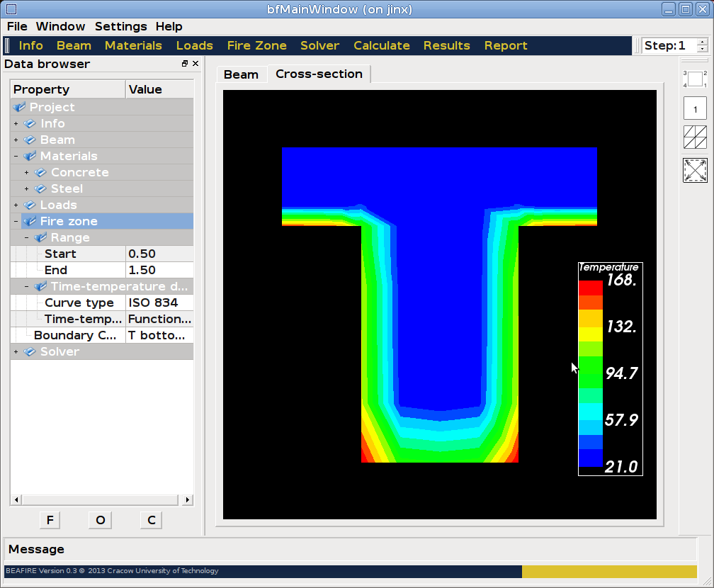Click the Concrete book icon in tree
Screen dimensions: 714x588
40,173
